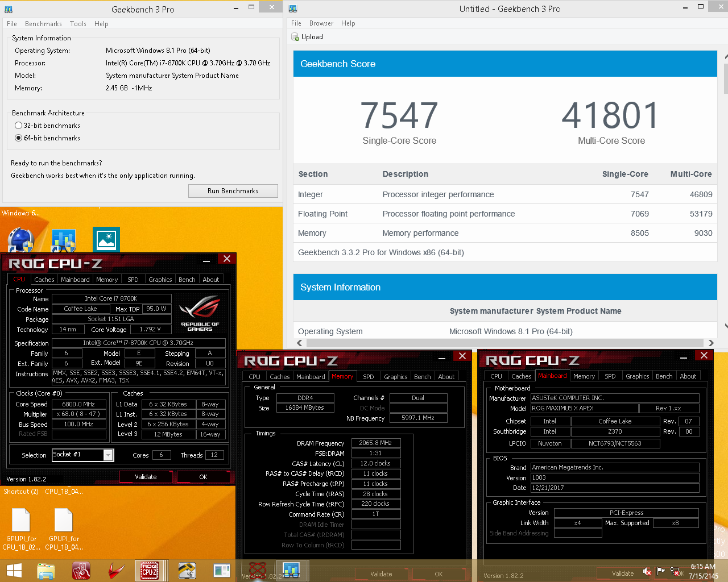Open the Browser menu in results window

(321, 23)
